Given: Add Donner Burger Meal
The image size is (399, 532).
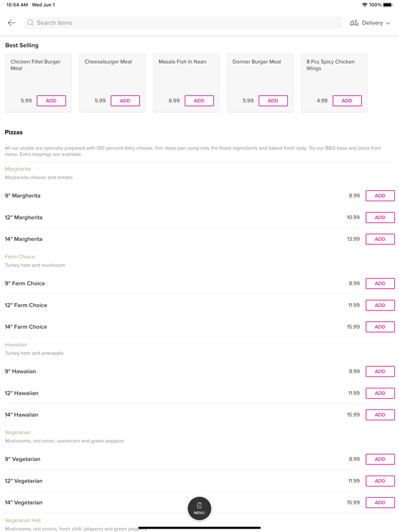Looking at the screenshot, I should 273,101.
